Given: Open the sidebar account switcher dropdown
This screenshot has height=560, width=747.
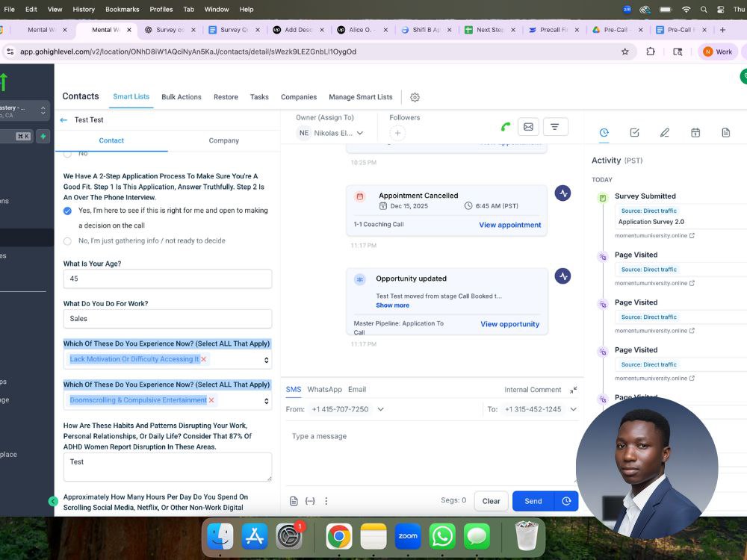Looking at the screenshot, I should click(x=43, y=111).
